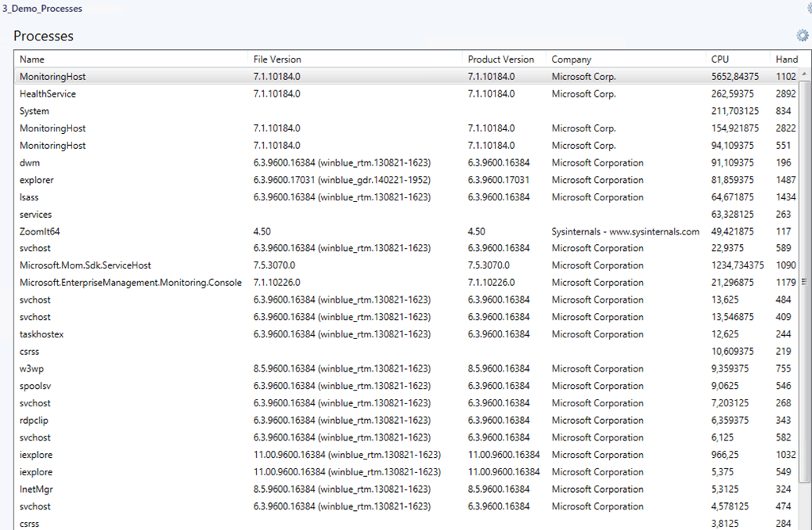Click the product version 7.1.10226.0 cell
Viewport: 812px width, 530px height.
tap(491, 283)
